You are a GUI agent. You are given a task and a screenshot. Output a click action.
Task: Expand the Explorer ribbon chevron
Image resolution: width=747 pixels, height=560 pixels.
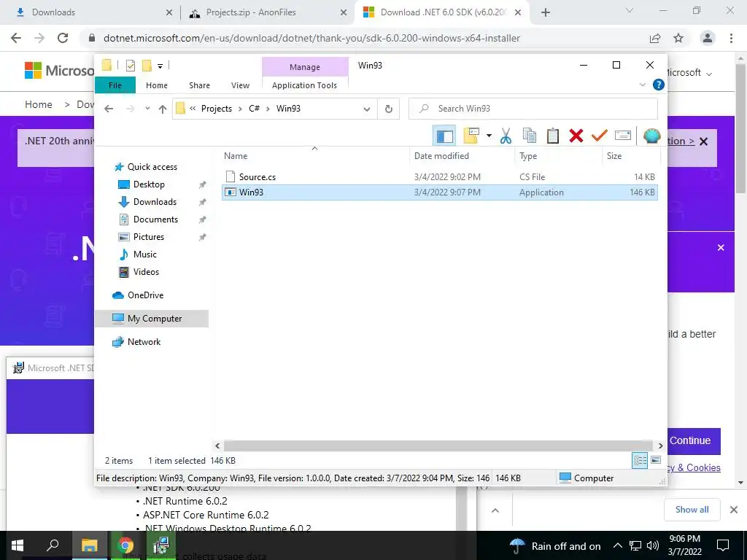pyautogui.click(x=642, y=85)
